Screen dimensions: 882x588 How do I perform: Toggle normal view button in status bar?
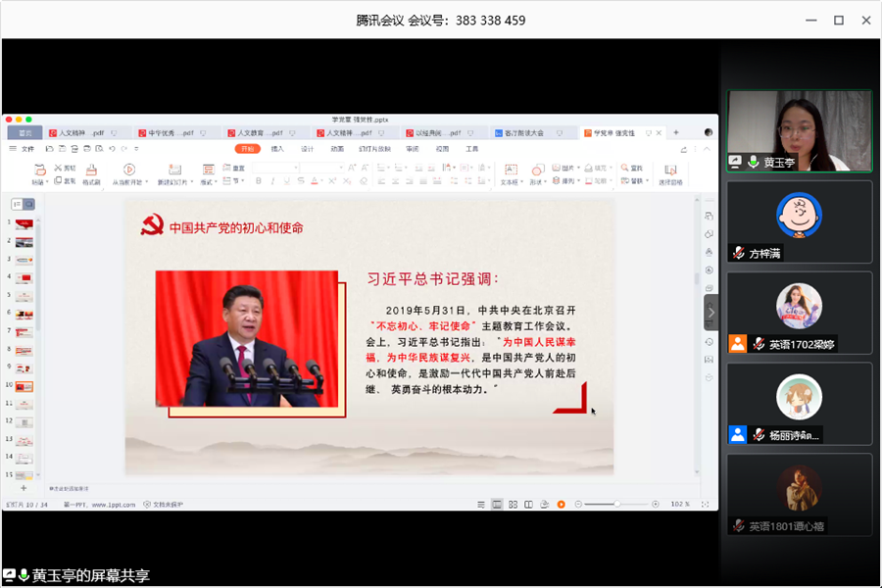pos(497,504)
